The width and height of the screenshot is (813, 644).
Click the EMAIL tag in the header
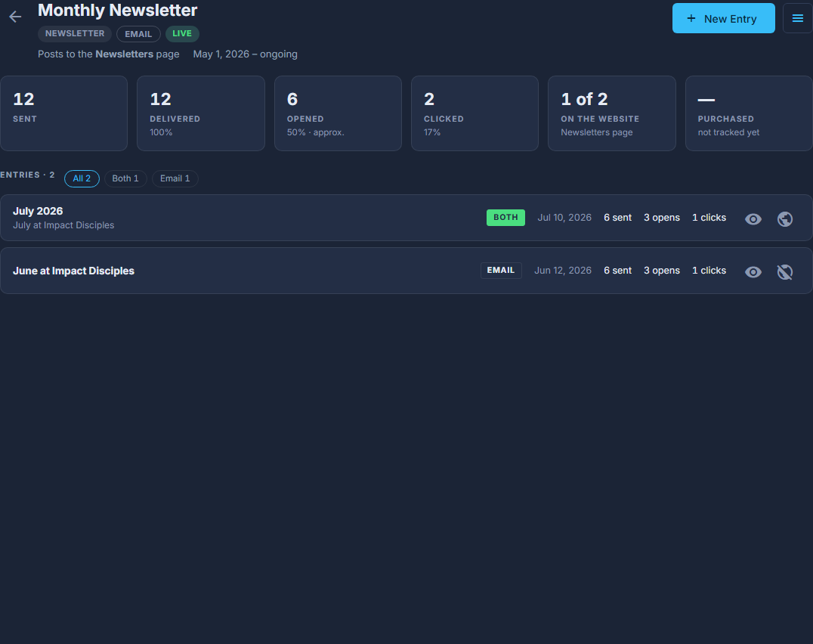point(138,34)
